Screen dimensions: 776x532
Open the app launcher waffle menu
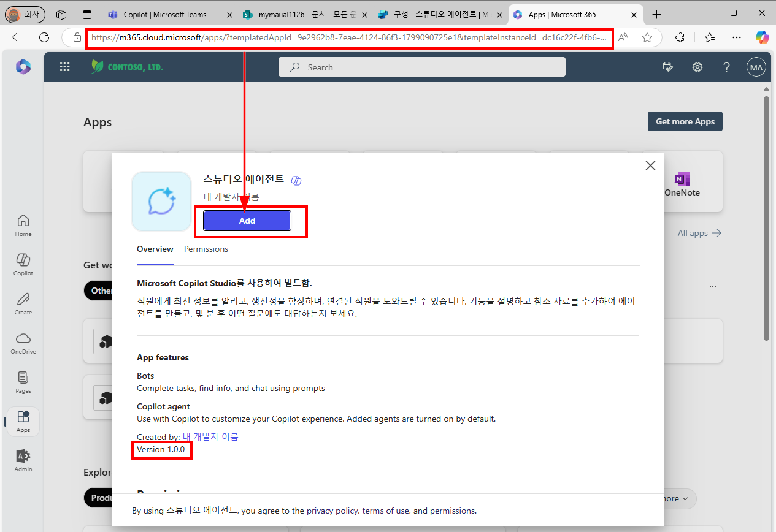point(64,67)
